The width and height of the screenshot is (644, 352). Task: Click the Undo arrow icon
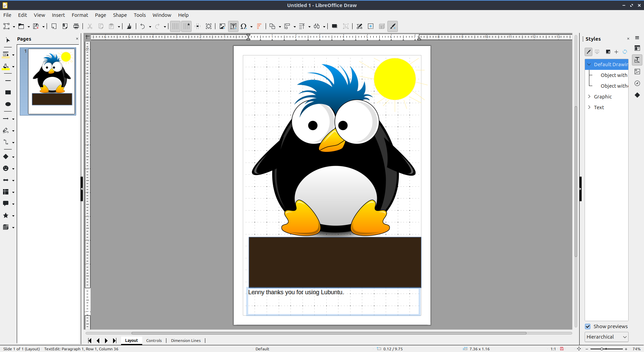tap(143, 26)
